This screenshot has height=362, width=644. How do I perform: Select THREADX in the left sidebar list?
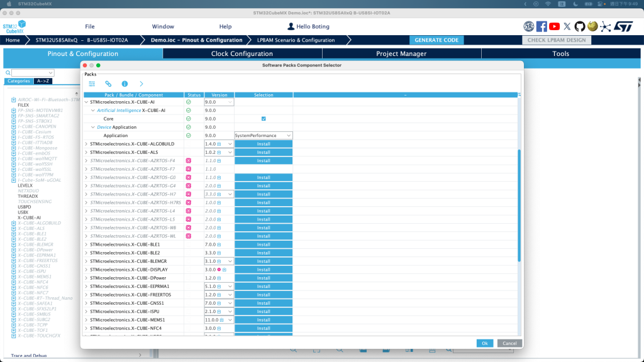[28, 197]
